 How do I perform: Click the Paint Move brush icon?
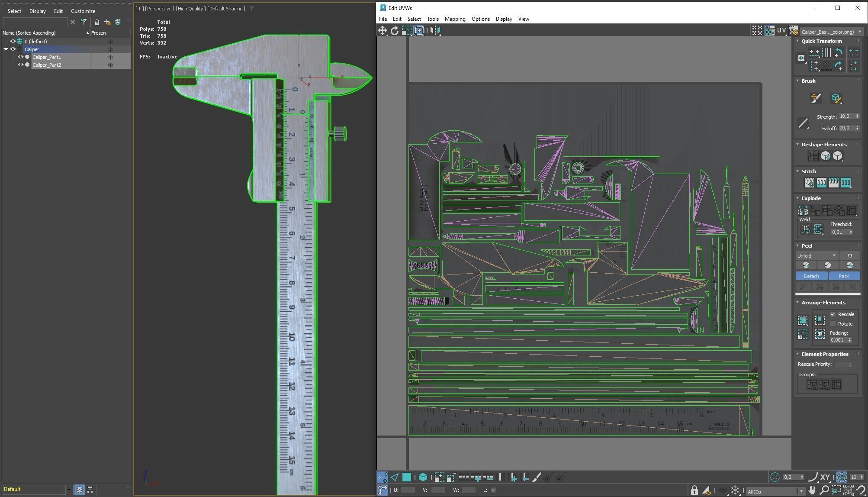click(816, 98)
